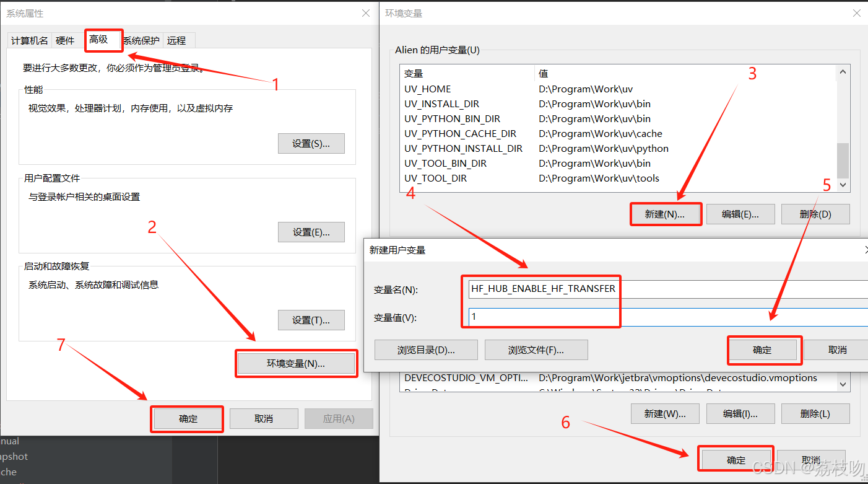Click 新建(N)... for user variables
This screenshot has width=868, height=484.
[x=665, y=214]
